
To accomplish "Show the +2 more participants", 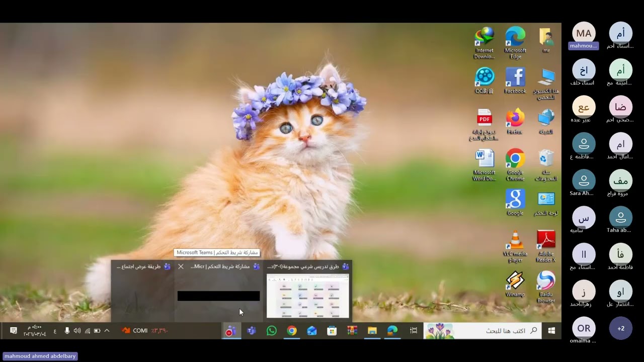I will tap(621, 328).
